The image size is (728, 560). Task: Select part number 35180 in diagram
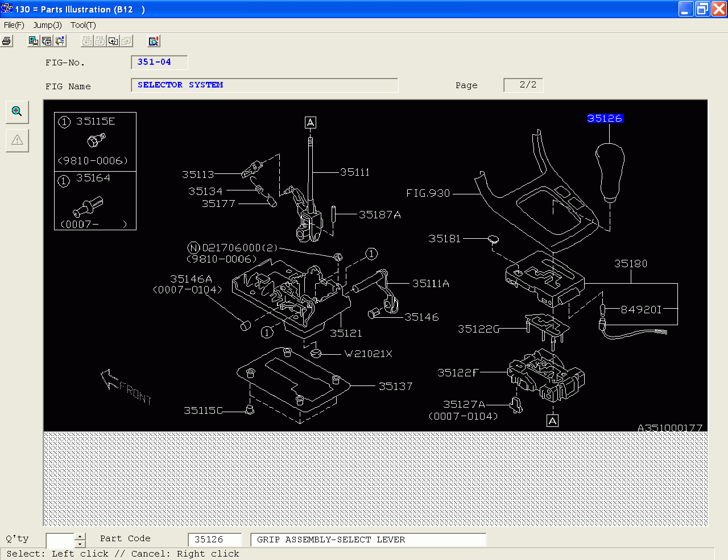tap(631, 264)
